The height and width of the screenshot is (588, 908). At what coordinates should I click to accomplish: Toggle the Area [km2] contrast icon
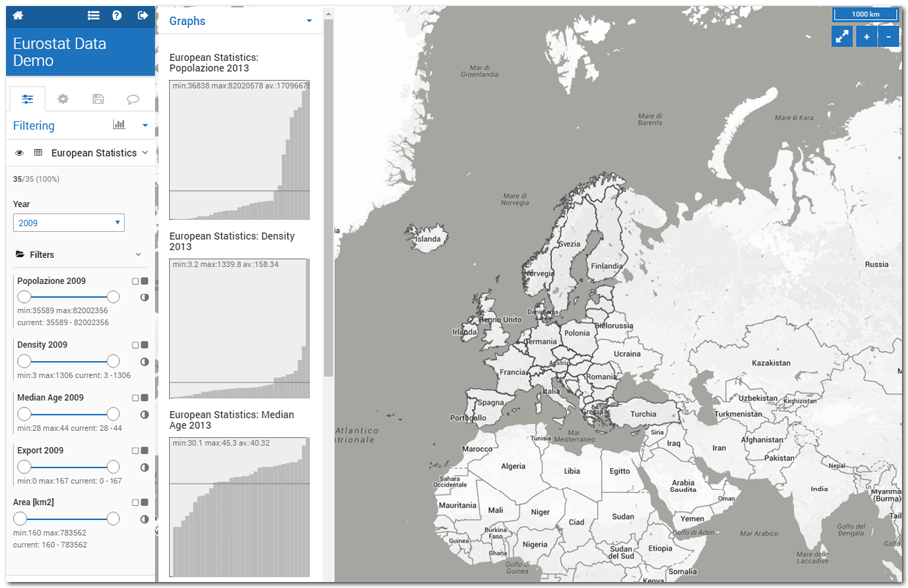(144, 519)
